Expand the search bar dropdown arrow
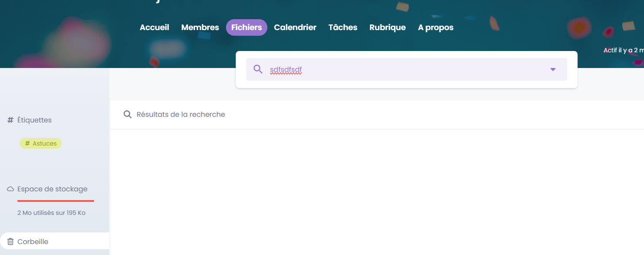Image resolution: width=644 pixels, height=255 pixels. coord(553,69)
